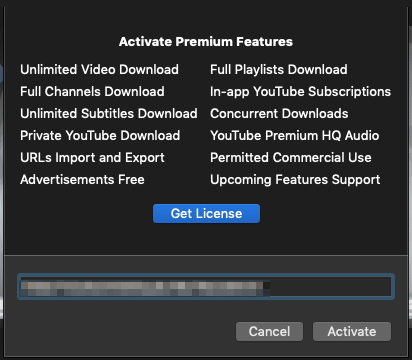Click "Advertisements Free" feature text
Screen dimensions: 412x360
[x=82, y=180]
